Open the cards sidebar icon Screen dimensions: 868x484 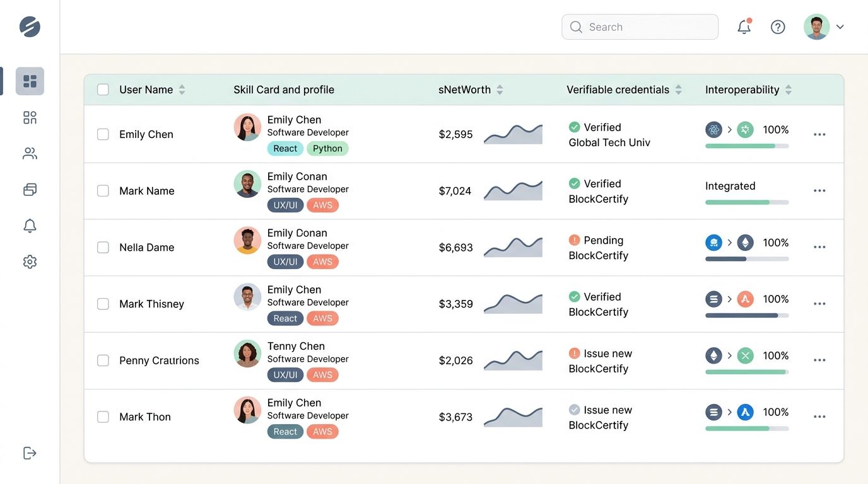(30, 189)
